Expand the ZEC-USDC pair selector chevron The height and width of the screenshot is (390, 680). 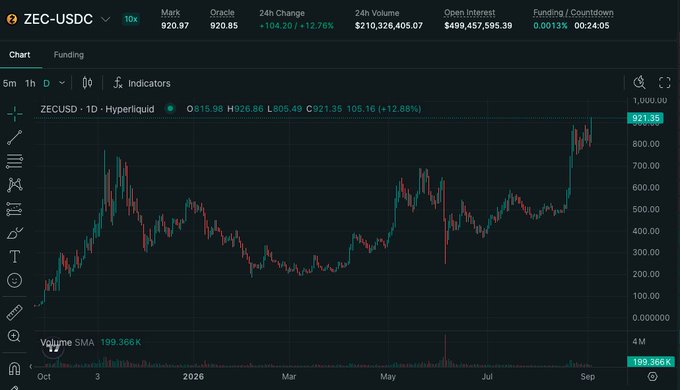tap(105, 20)
